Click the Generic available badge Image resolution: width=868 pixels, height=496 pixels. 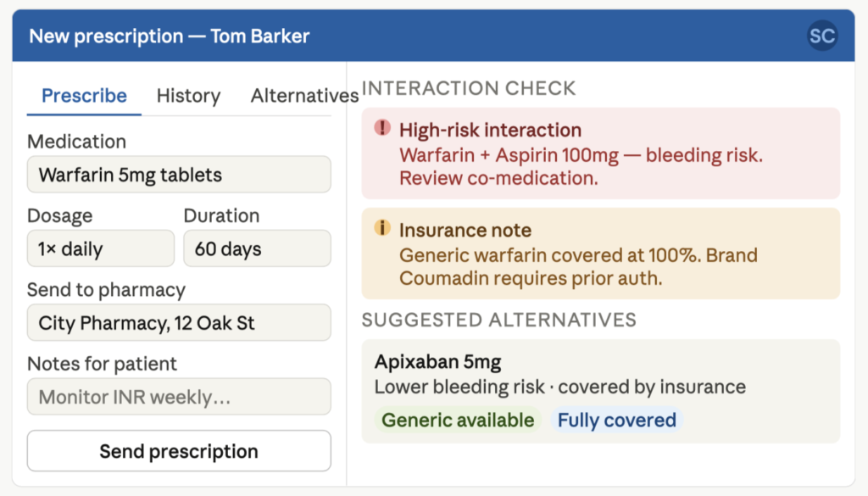(x=457, y=419)
